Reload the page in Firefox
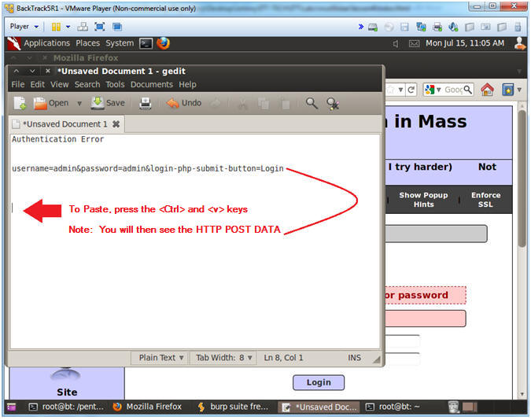The image size is (531, 420). [x=411, y=90]
